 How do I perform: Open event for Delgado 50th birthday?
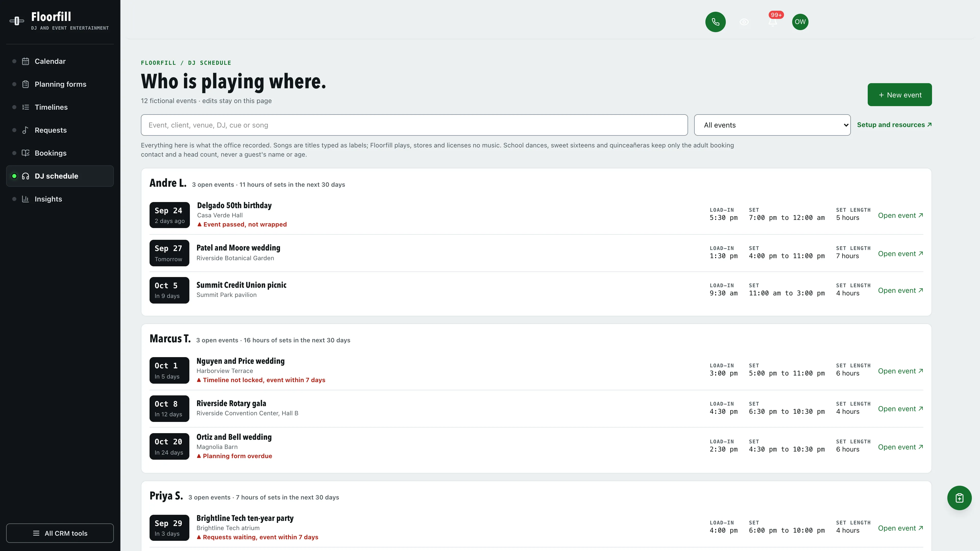pos(900,215)
